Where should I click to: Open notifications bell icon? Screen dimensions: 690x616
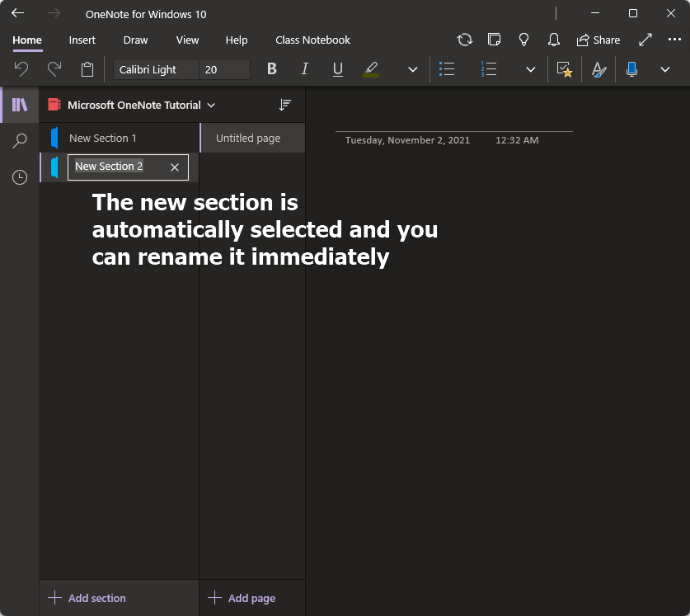[554, 40]
